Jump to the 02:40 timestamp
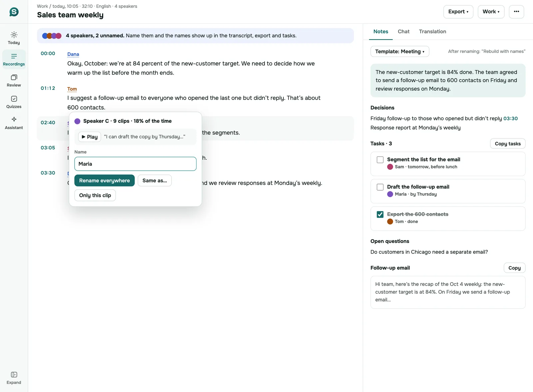Screen dimensions: 533x392 click(48, 122)
